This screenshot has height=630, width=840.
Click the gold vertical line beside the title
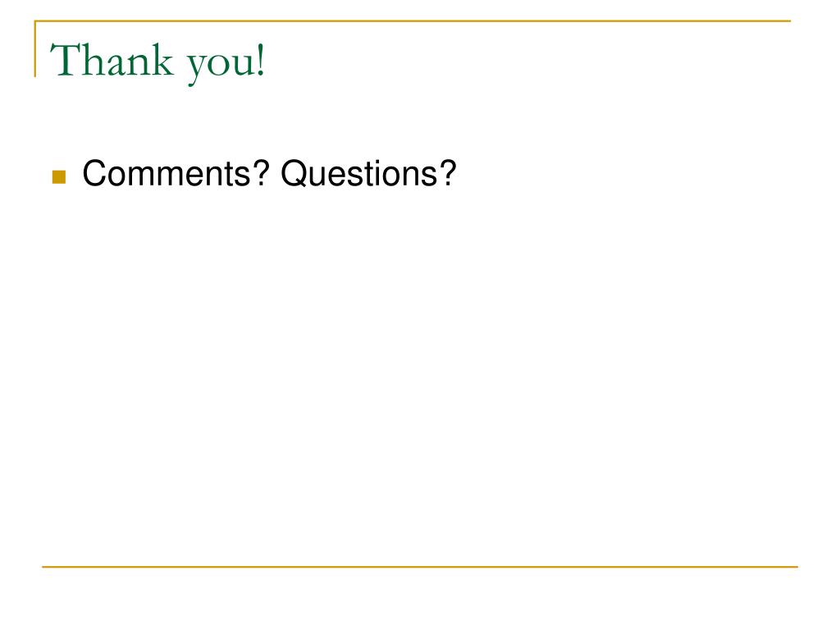35,48
